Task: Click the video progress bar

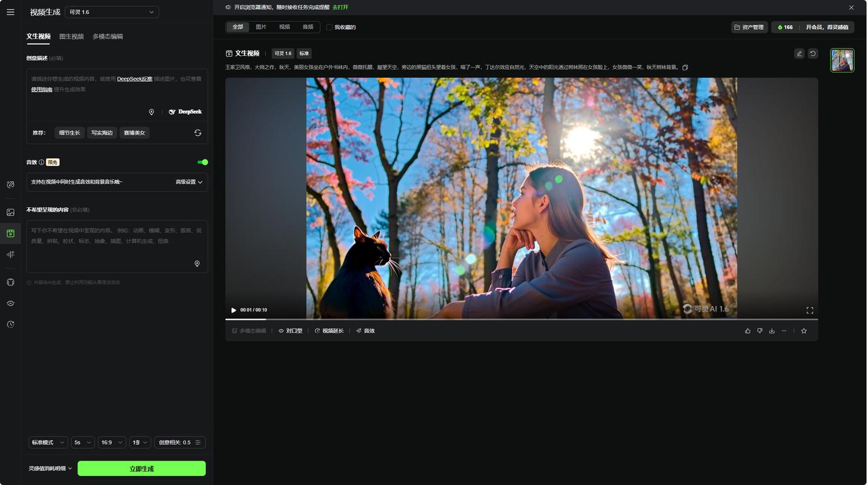Action: [x=522, y=319]
